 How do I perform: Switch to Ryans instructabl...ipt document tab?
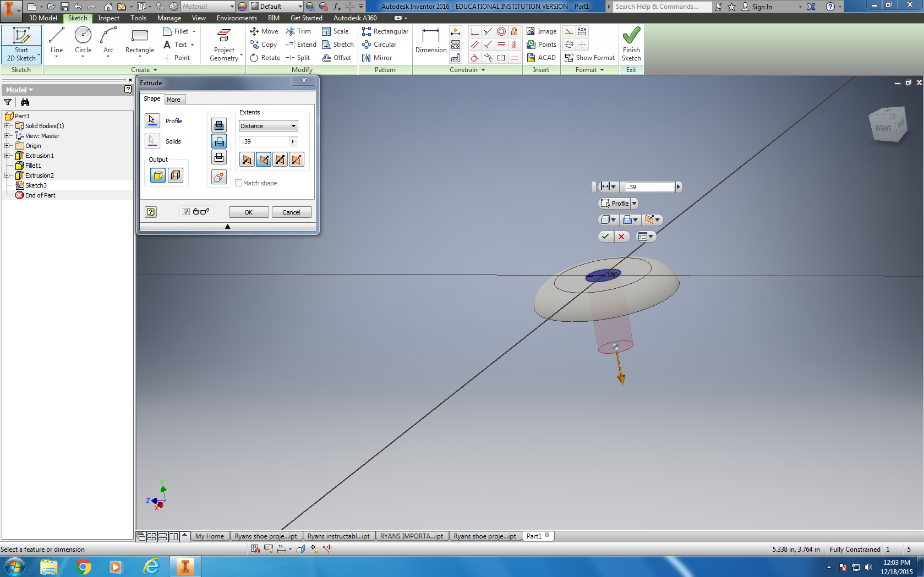(338, 536)
